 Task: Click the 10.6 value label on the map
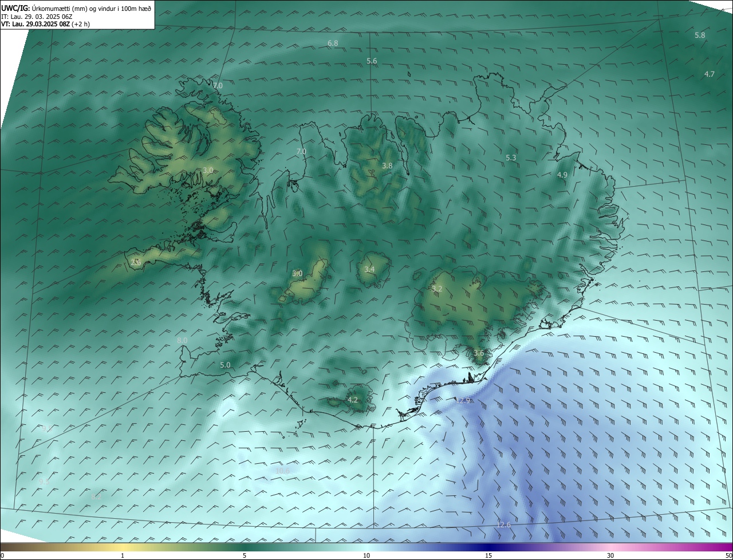[283, 471]
